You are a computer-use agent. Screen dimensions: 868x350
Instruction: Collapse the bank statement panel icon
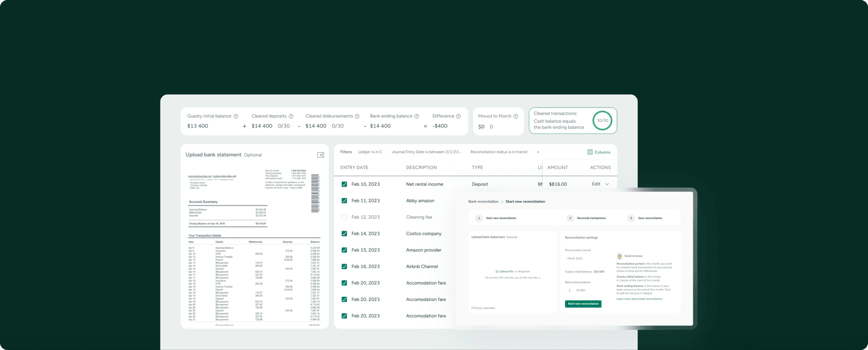point(321,155)
